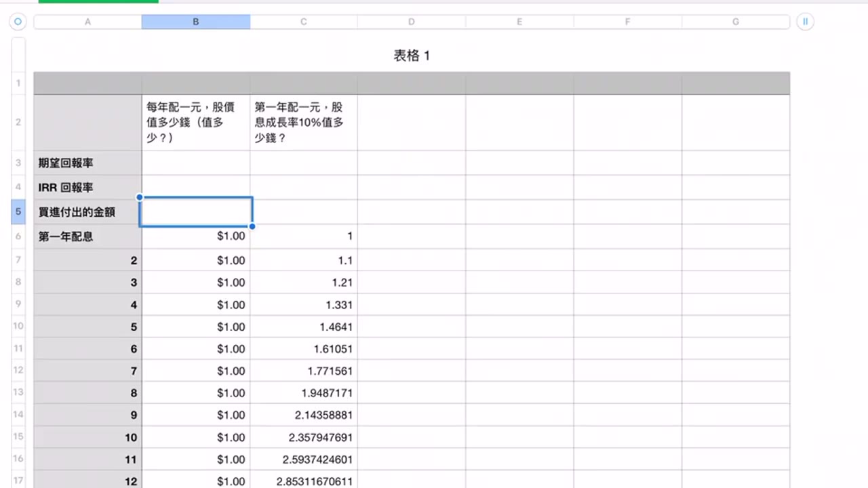Click empty cell under 期望回報率 in column B
Image resolution: width=868 pixels, height=488 pixels.
click(196, 163)
